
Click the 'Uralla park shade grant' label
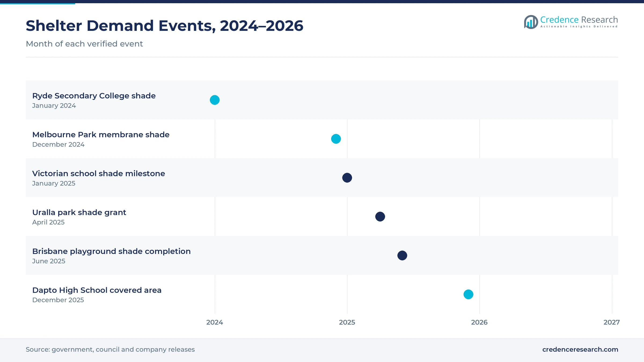(x=79, y=212)
